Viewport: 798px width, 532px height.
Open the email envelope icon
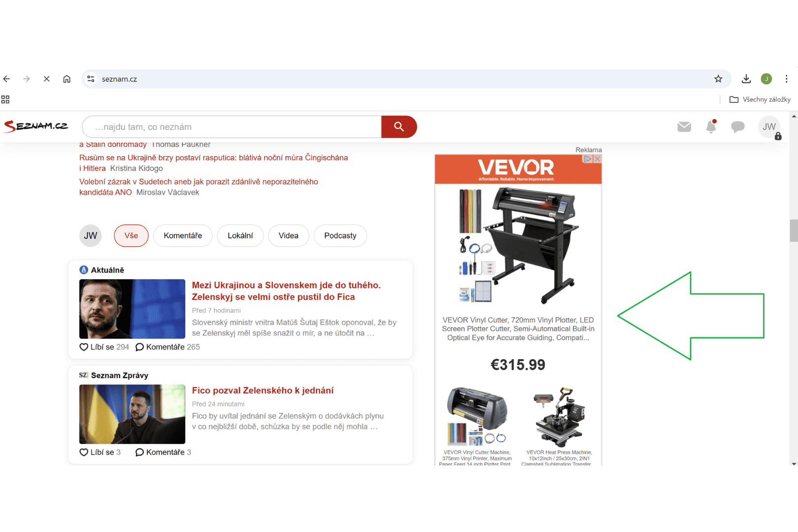point(684,127)
